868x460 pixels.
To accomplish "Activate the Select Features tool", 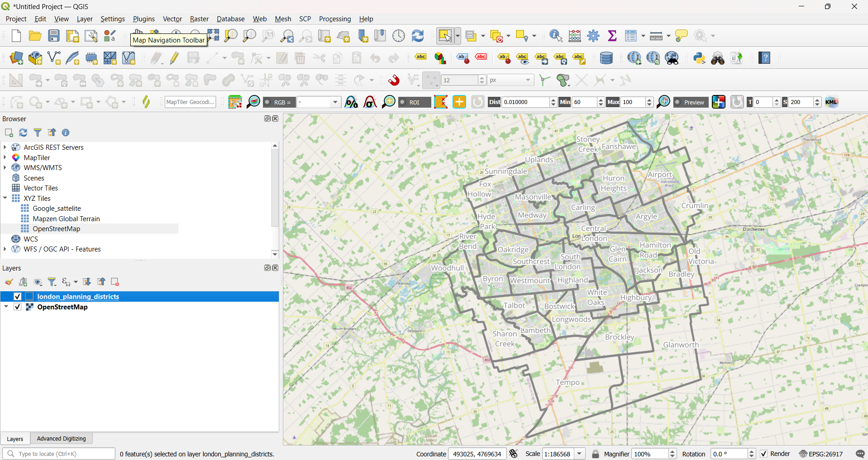I will (x=445, y=36).
